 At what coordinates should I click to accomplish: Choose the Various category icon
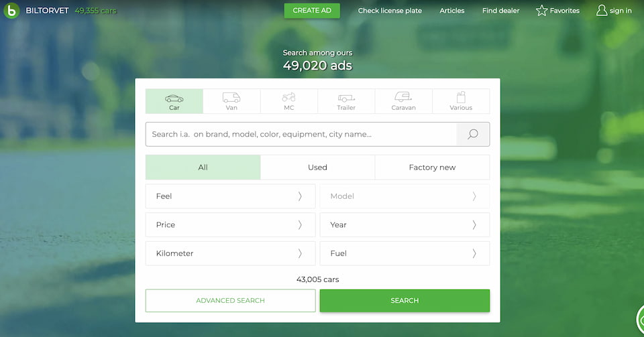point(461,98)
